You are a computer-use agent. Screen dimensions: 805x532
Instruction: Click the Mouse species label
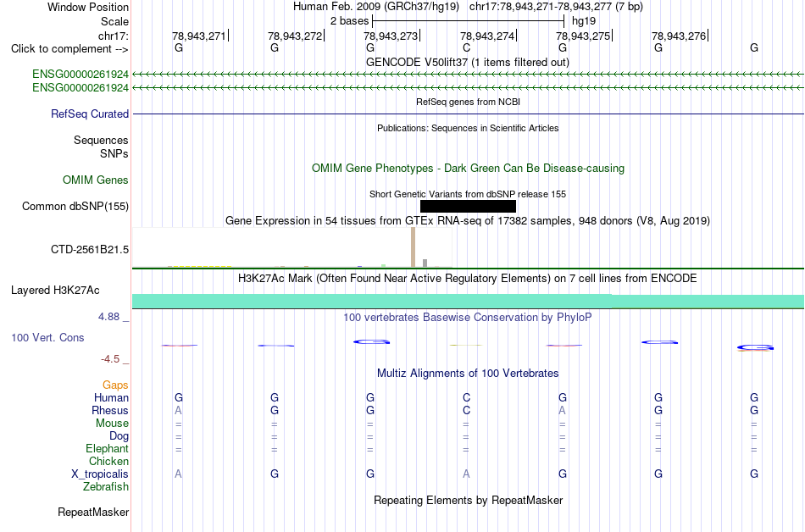(x=112, y=424)
